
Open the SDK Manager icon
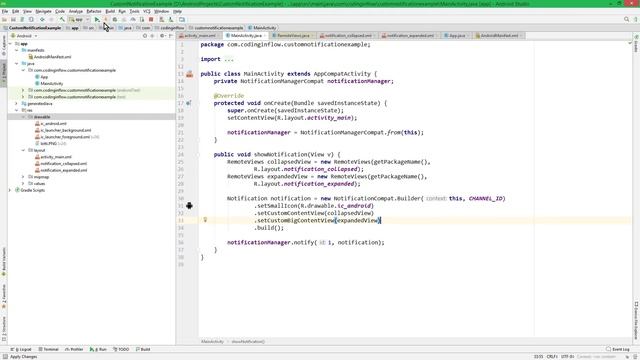click(171, 20)
